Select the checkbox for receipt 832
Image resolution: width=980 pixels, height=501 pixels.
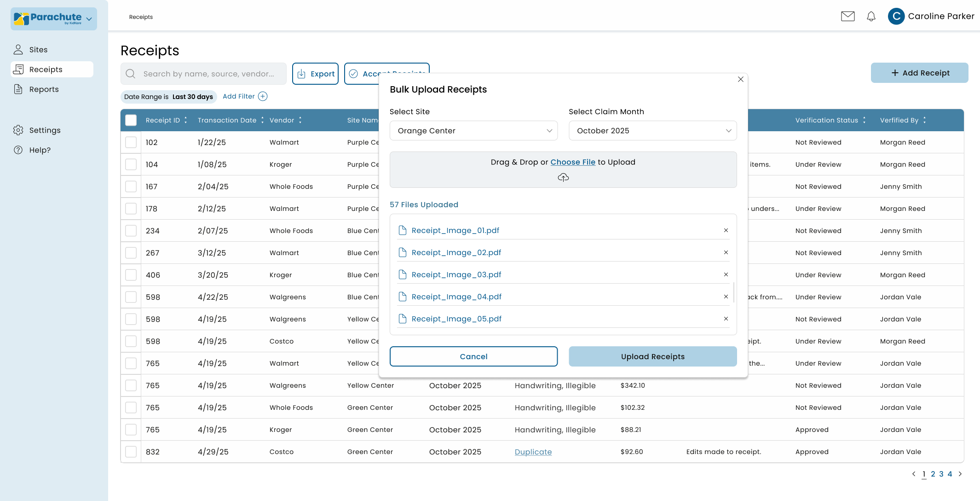click(x=131, y=452)
